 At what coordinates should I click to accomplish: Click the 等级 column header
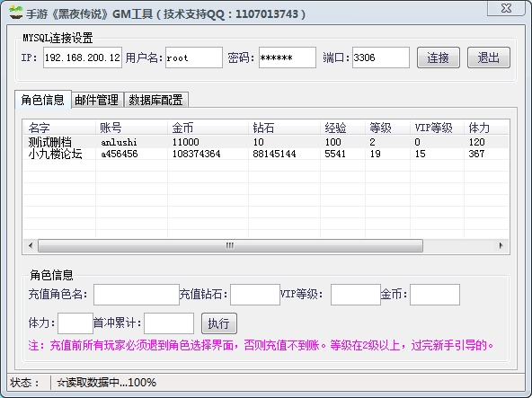tap(388, 128)
